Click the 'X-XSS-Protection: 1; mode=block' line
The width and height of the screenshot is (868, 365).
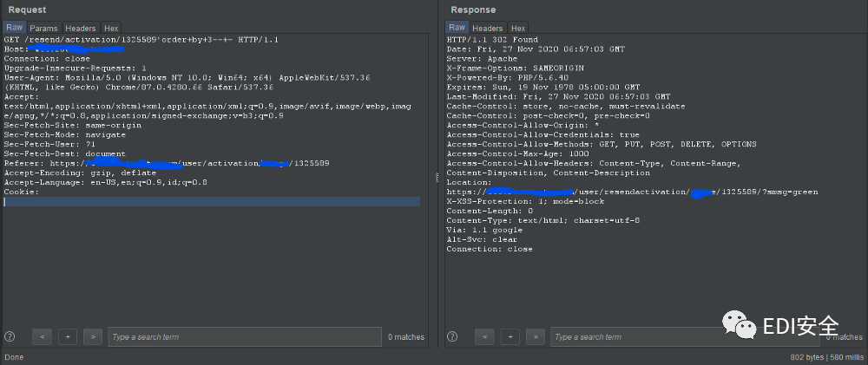click(x=525, y=201)
